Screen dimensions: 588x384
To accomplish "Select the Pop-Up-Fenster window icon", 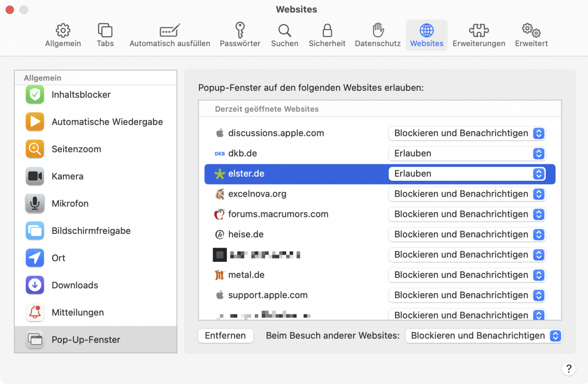I will [x=35, y=340].
